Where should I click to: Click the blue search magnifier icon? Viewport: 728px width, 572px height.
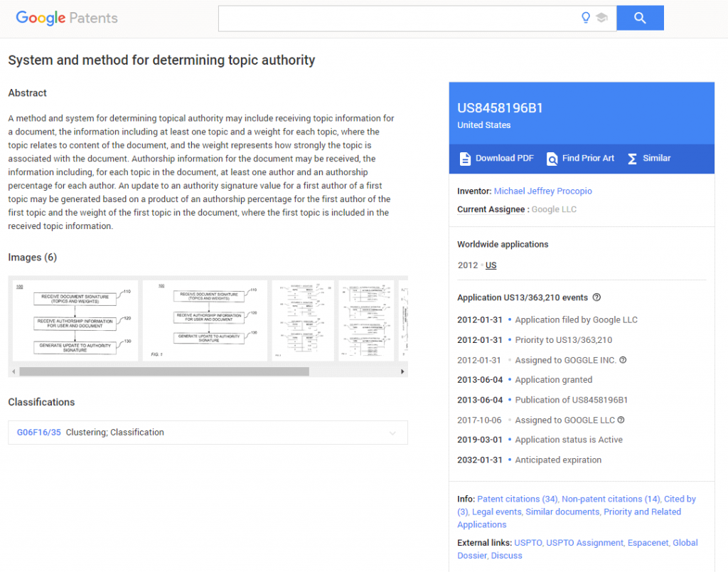[x=639, y=18]
